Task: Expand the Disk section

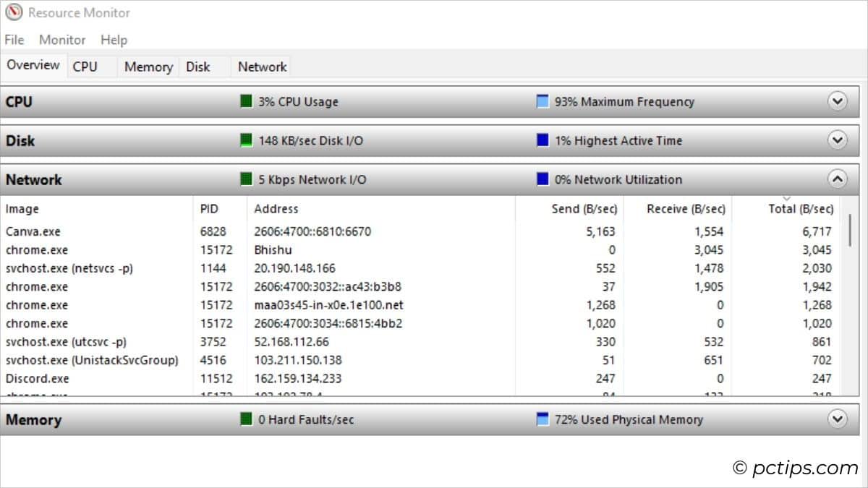Action: [x=838, y=140]
